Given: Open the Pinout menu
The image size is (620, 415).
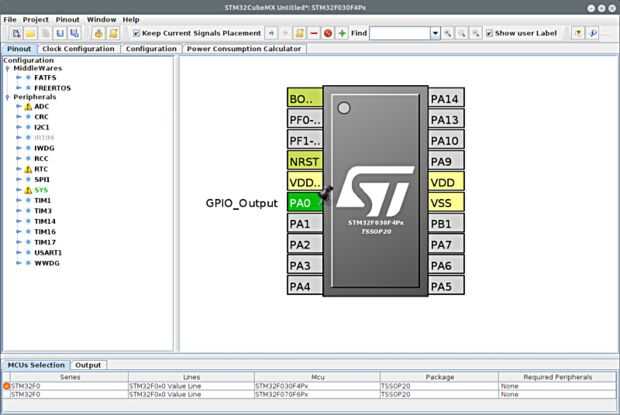Looking at the screenshot, I should [x=68, y=19].
